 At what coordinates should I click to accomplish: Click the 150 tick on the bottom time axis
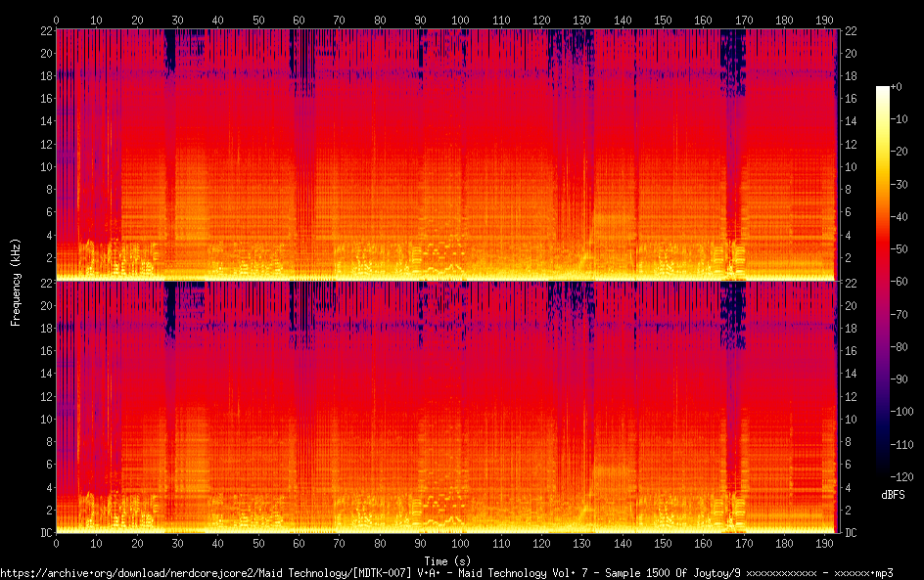[x=663, y=543]
